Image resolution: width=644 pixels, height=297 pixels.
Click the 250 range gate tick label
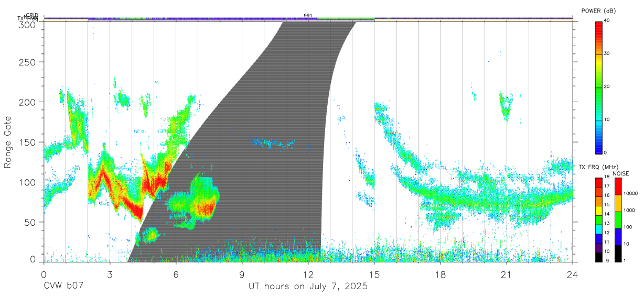click(x=28, y=62)
